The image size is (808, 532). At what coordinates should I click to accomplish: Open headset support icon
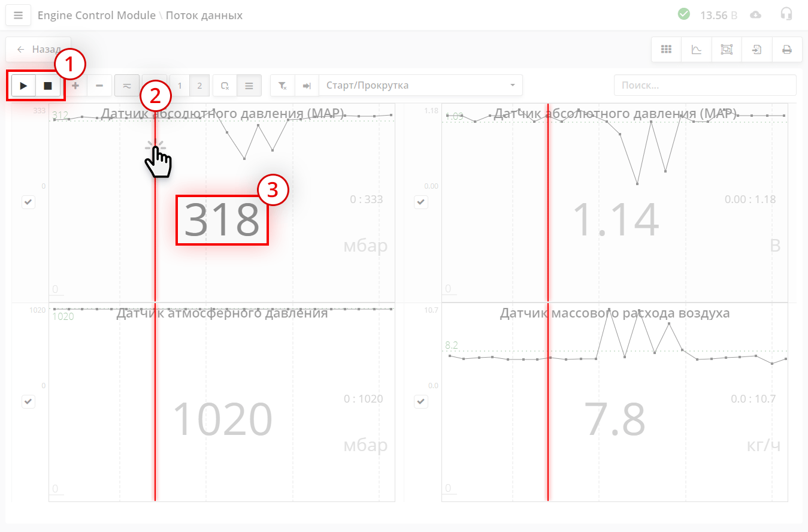click(786, 14)
